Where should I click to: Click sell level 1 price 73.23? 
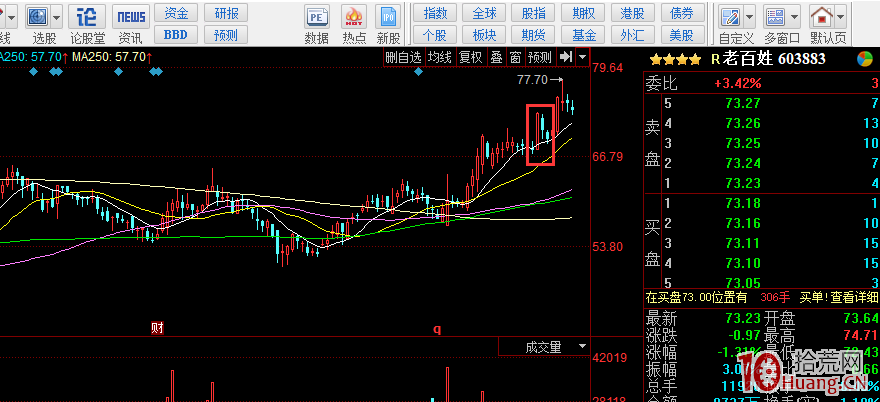[743, 183]
